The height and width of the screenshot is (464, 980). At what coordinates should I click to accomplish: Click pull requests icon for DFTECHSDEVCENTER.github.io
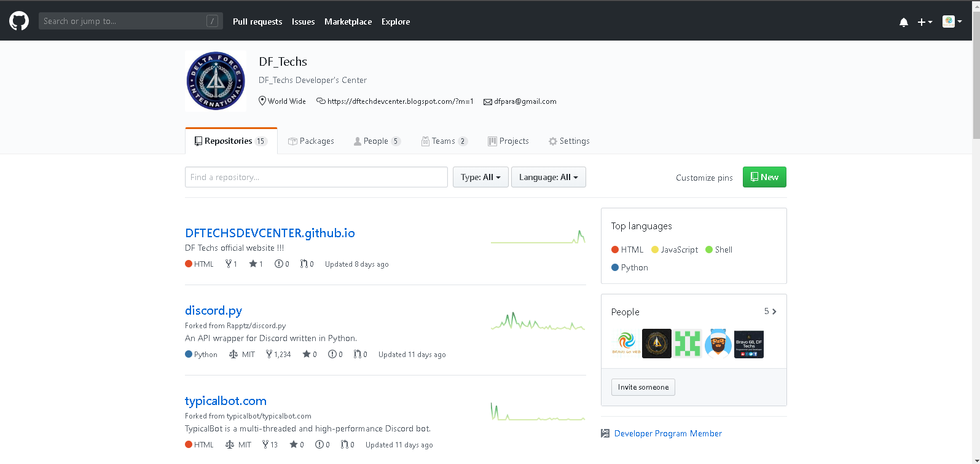[x=304, y=264]
